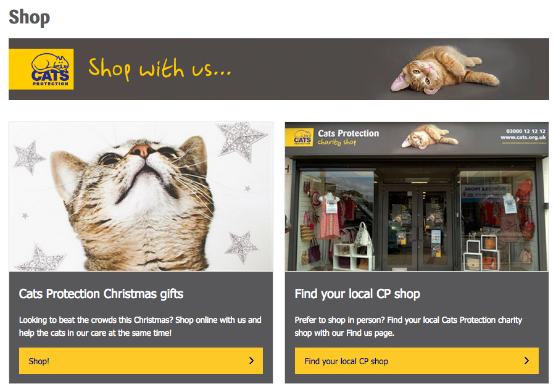Click the 'Prefer to shop in person?' description text
The height and width of the screenshot is (392, 556).
click(408, 327)
